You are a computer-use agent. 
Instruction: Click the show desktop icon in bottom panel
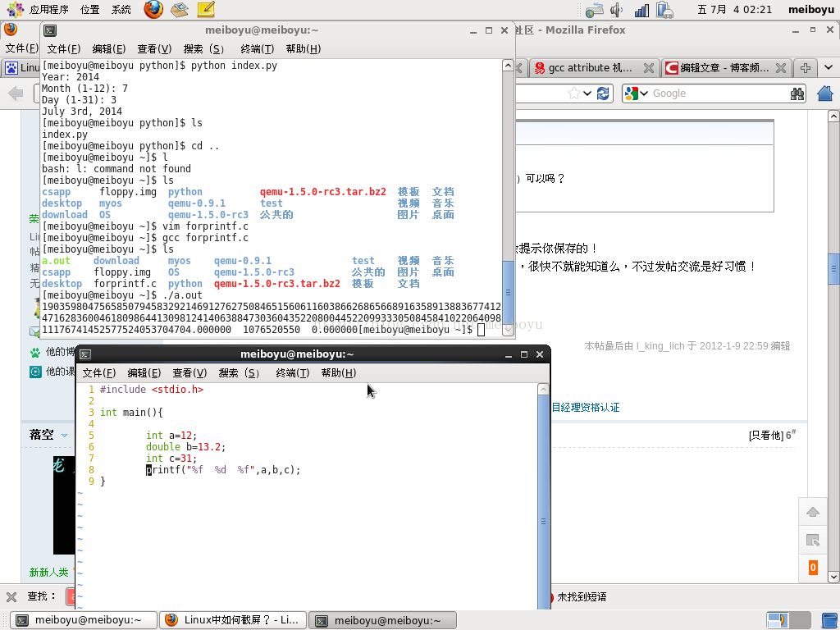[829, 620]
